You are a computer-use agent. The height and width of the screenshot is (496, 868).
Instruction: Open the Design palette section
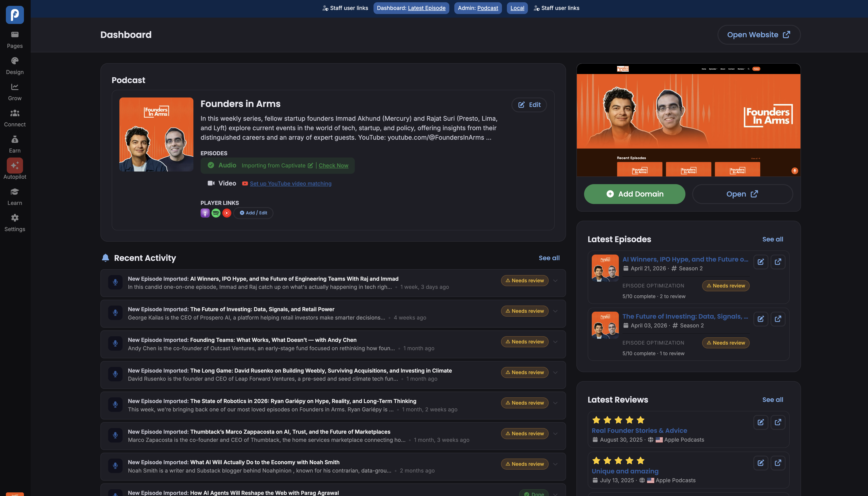15,66
